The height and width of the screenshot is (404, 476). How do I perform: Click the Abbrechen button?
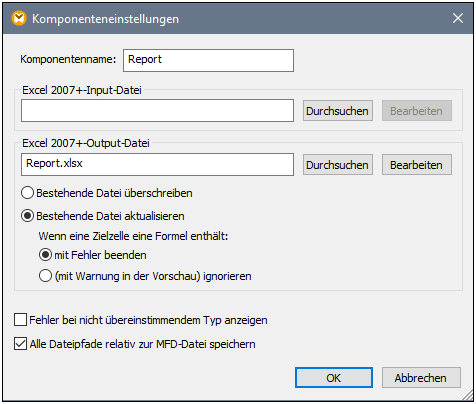421,378
